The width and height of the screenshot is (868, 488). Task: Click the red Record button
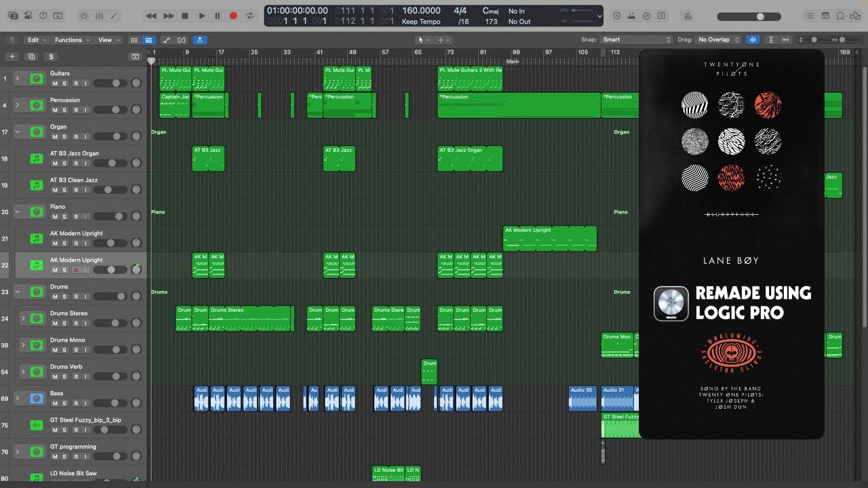[233, 16]
